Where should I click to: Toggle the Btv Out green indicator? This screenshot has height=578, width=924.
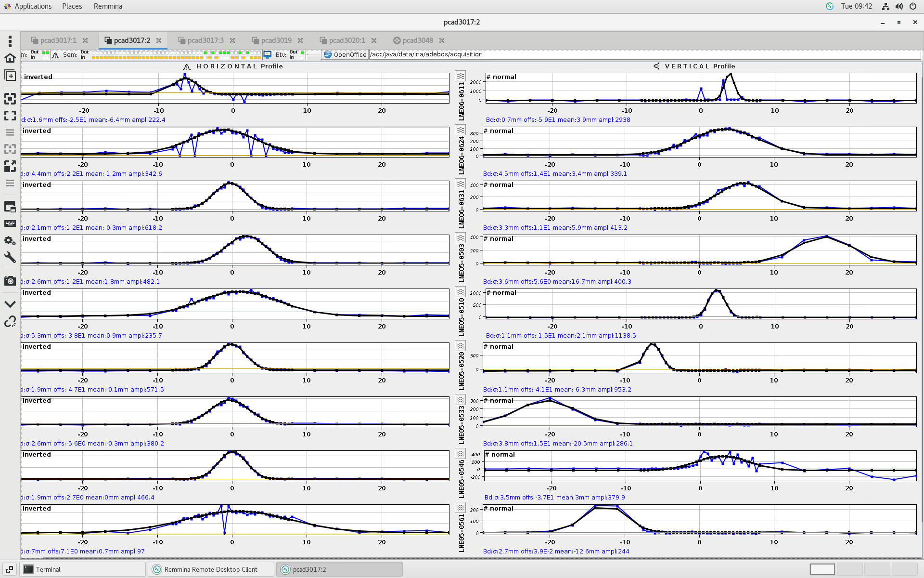(302, 52)
